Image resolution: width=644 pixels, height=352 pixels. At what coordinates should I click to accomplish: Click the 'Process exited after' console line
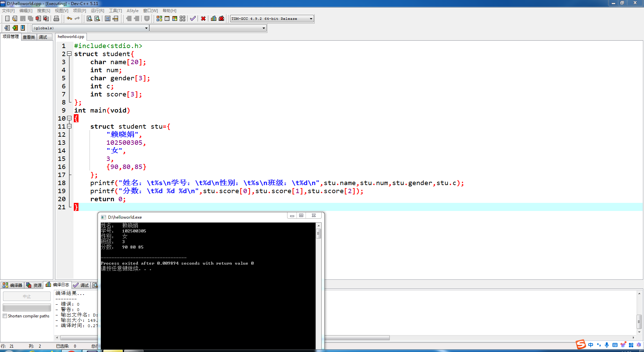pos(177,263)
